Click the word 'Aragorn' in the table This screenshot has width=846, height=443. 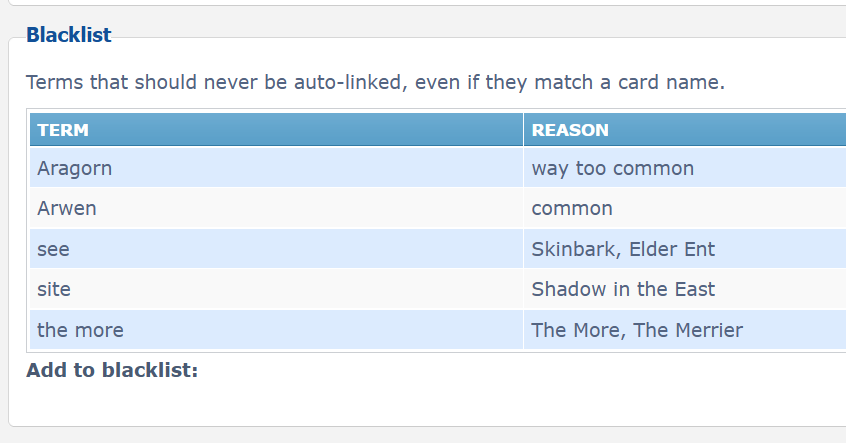click(75, 168)
